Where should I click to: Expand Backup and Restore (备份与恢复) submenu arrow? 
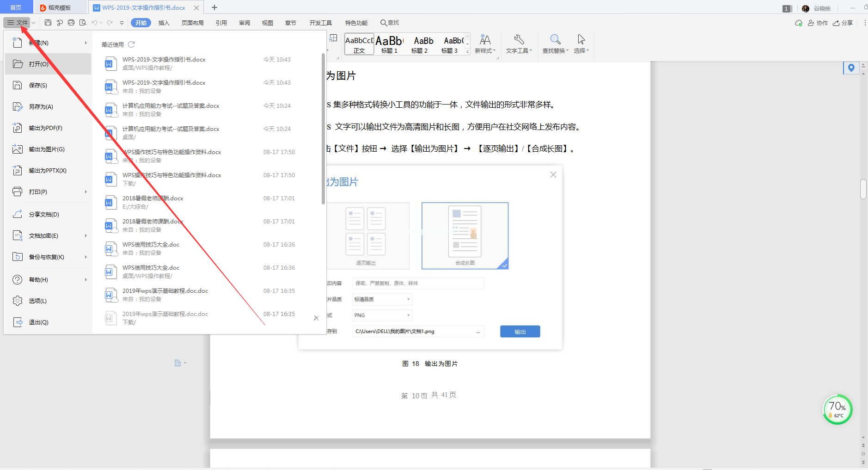coord(86,257)
